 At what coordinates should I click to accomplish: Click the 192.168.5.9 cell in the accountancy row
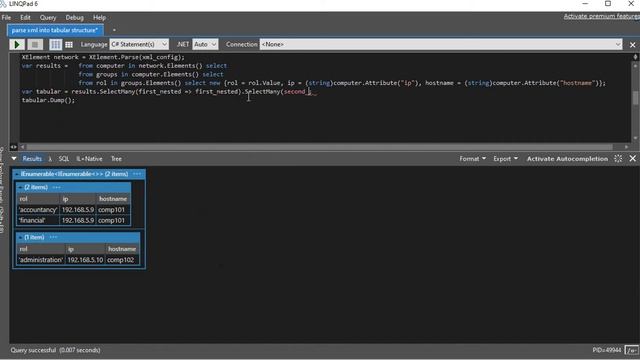[x=78, y=210]
